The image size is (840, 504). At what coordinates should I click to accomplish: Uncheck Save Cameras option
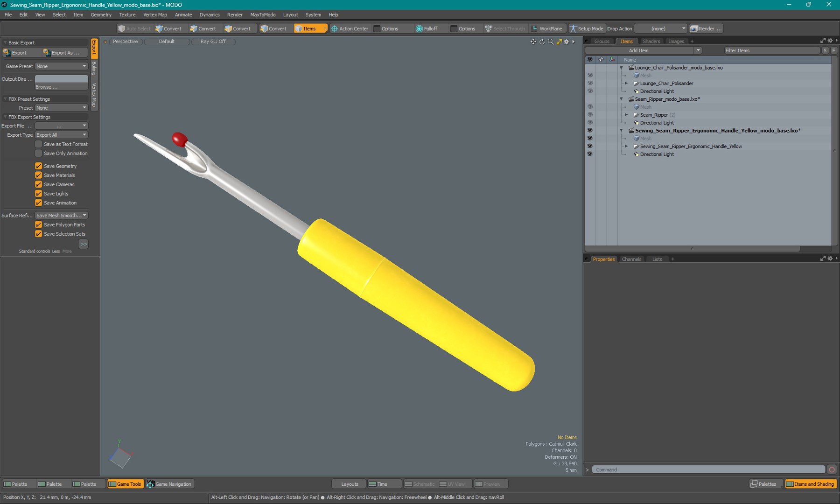39,184
